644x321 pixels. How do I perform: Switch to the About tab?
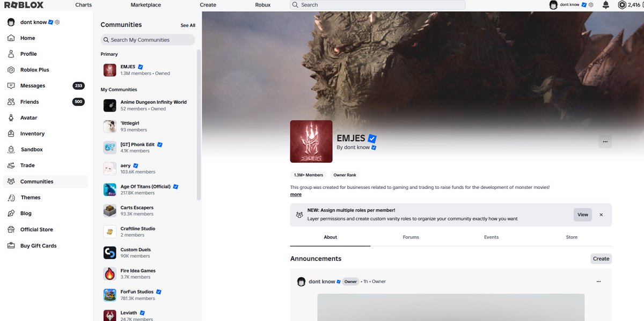click(x=331, y=237)
